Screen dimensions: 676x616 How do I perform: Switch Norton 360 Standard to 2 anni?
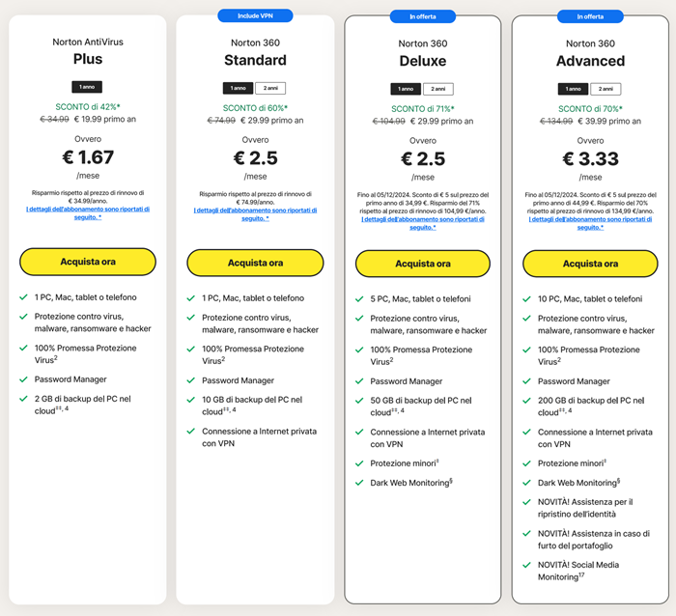coord(270,88)
